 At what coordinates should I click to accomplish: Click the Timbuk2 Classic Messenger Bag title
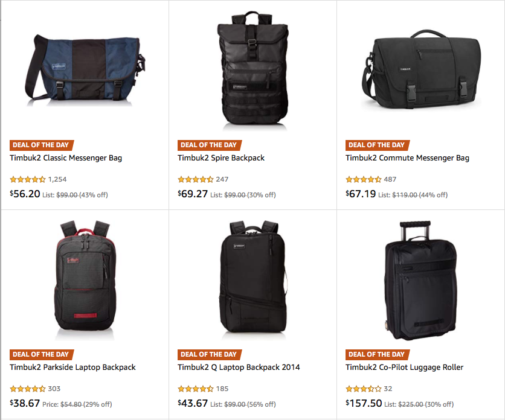click(66, 158)
